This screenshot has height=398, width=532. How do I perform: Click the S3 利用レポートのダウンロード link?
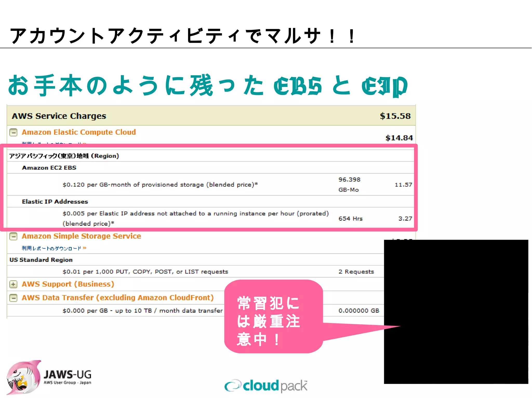[x=54, y=248]
